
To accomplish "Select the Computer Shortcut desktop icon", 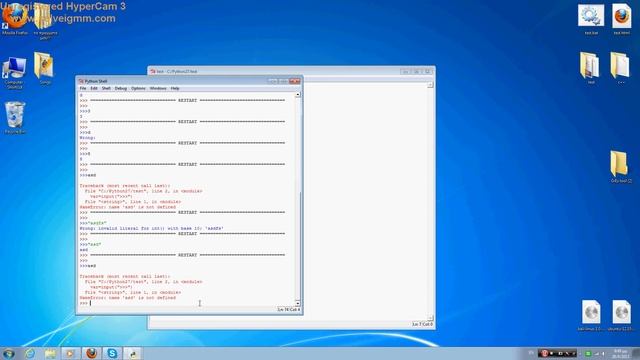I will [14, 73].
